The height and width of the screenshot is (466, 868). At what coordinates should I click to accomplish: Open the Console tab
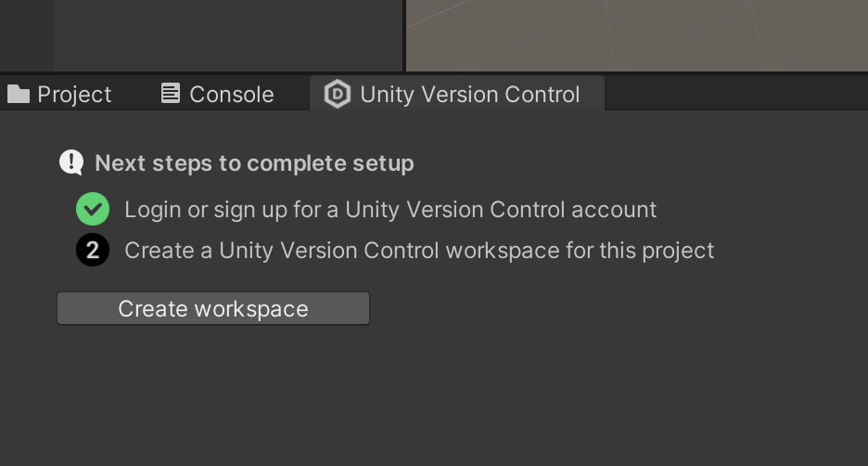click(x=231, y=95)
